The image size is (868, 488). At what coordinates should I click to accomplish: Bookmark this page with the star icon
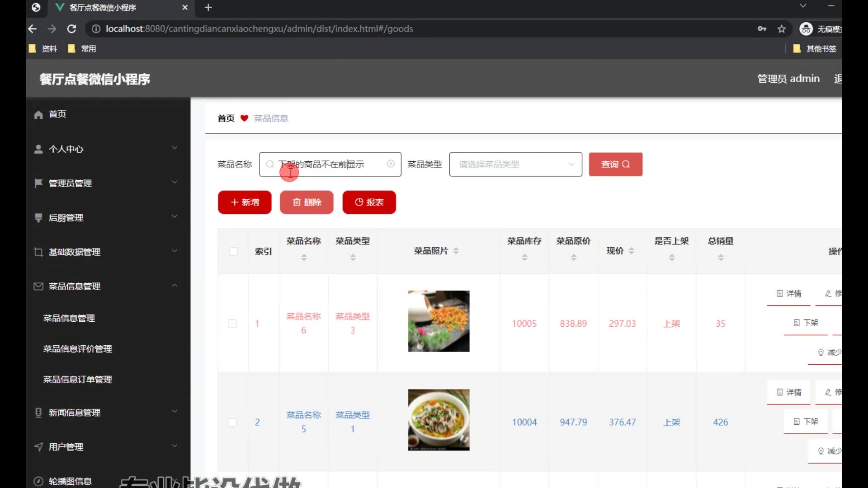(x=782, y=29)
